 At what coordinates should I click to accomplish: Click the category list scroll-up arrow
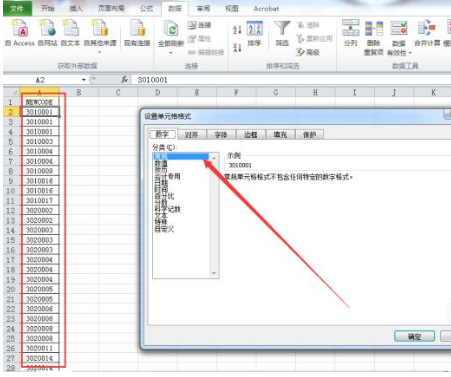214,158
